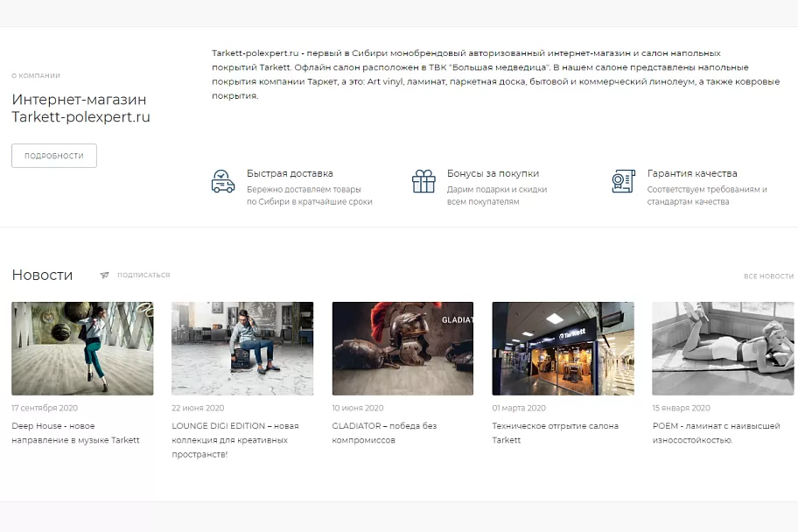This screenshot has height=532, width=798.
Task: Click the date '17 сентября 2020'
Action: coord(45,408)
